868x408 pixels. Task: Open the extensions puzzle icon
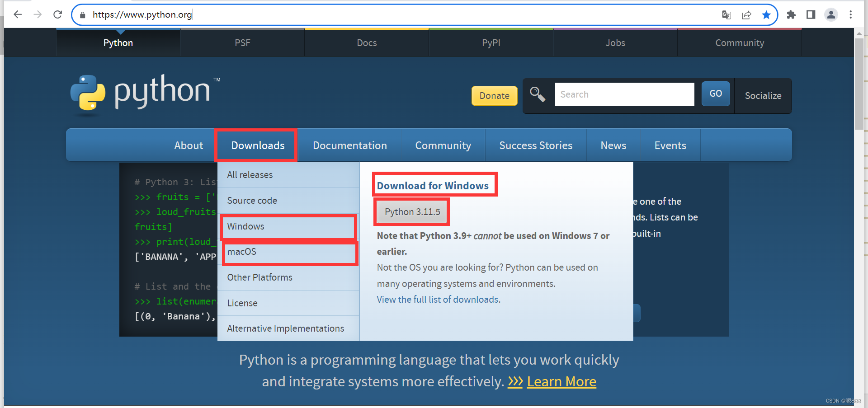point(791,15)
